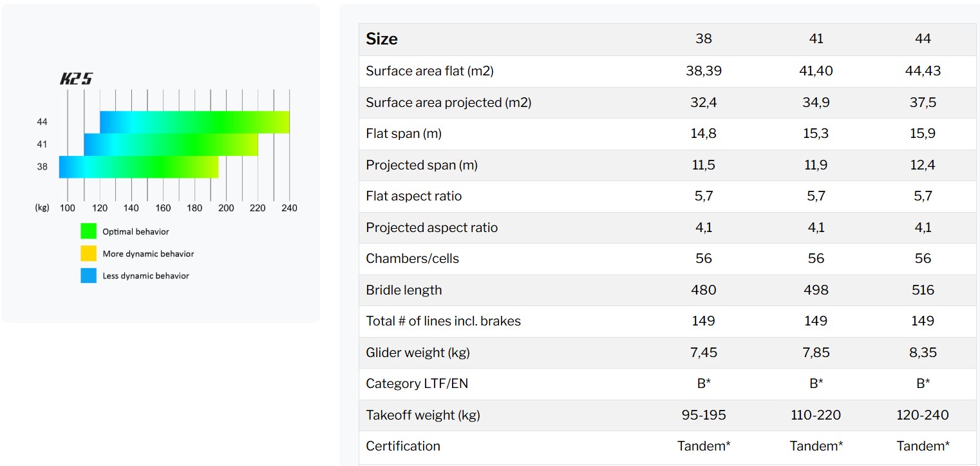Click the "Optimal behavior" legend text

(x=136, y=231)
